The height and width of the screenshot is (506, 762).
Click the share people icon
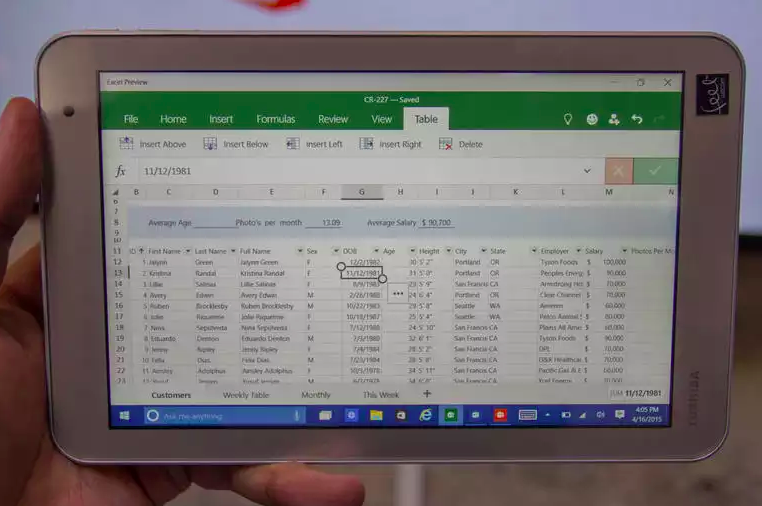pos(614,119)
